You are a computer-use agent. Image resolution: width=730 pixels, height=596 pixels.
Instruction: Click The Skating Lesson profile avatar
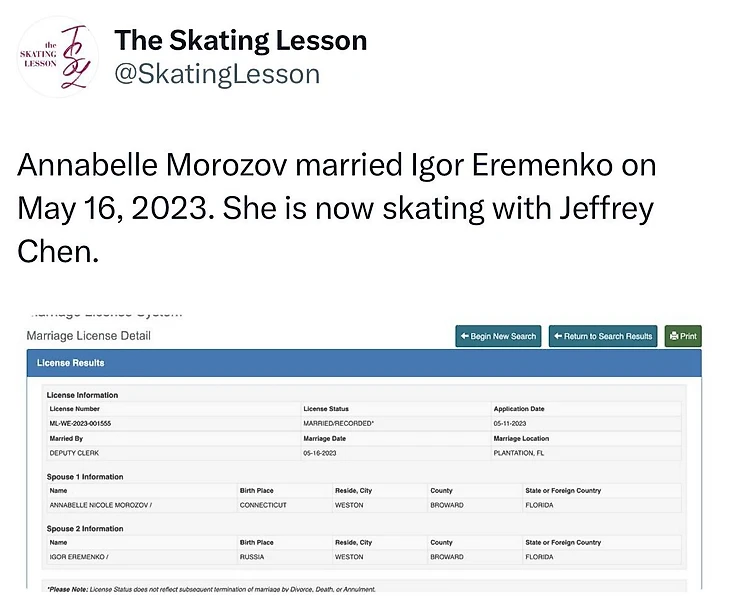click(55, 57)
